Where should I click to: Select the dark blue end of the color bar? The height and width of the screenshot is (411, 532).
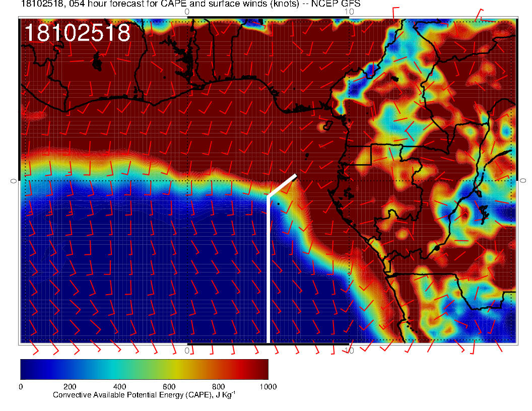click(x=26, y=369)
